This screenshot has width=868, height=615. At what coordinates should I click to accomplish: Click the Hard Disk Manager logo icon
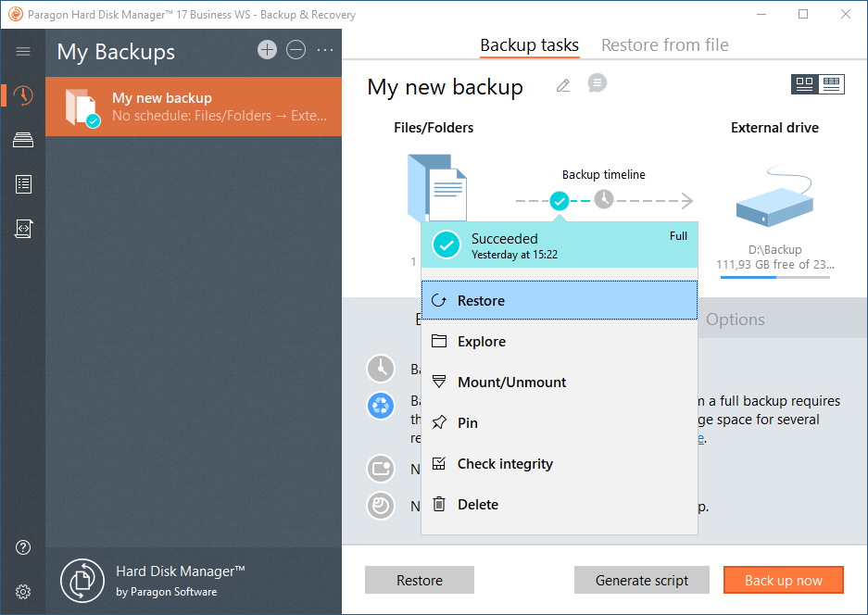coord(82,581)
